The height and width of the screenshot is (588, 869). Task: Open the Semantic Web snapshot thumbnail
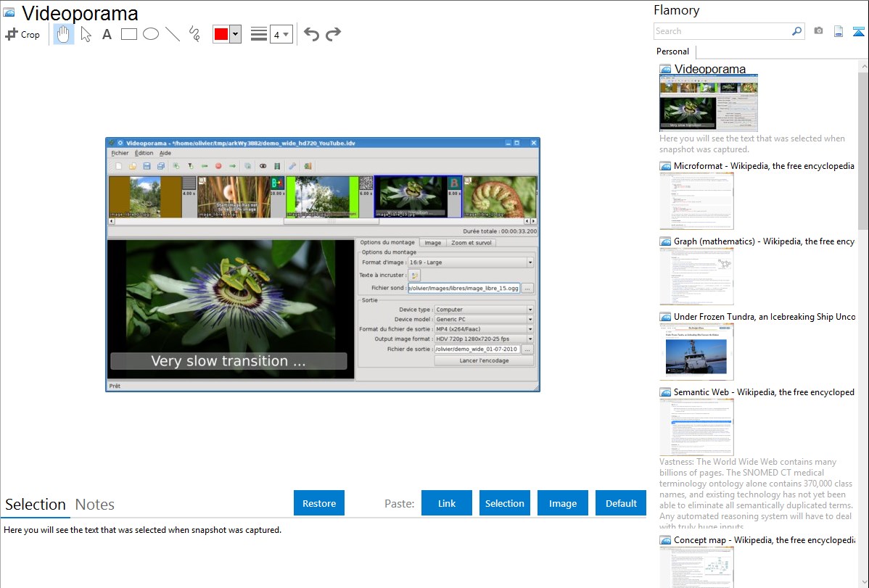pyautogui.click(x=696, y=427)
